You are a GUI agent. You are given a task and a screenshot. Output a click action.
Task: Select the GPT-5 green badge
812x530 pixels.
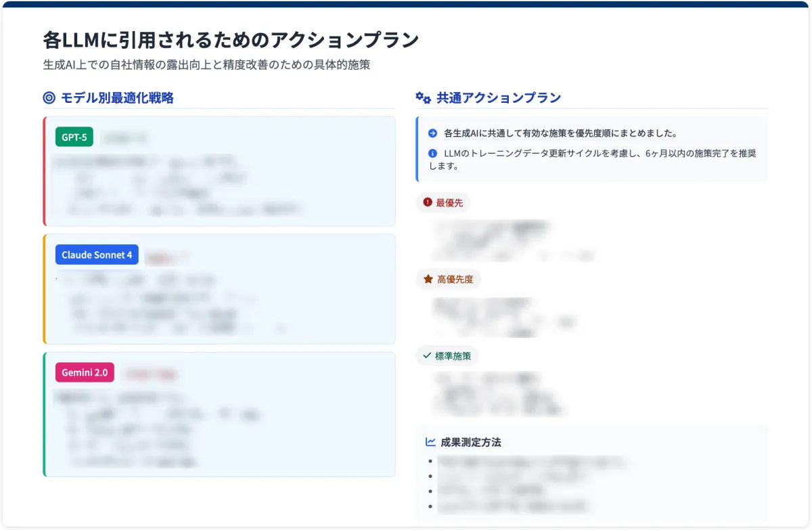[x=74, y=137]
